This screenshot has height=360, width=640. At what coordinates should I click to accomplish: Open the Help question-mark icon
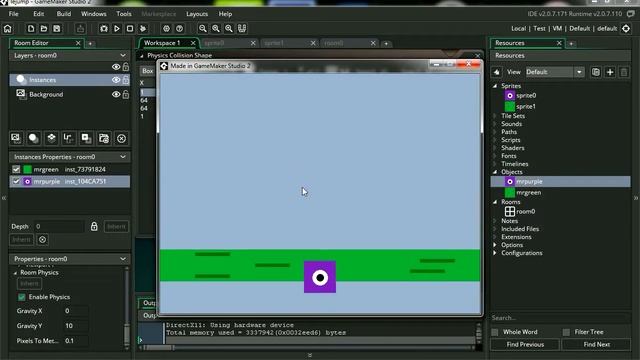click(179, 29)
